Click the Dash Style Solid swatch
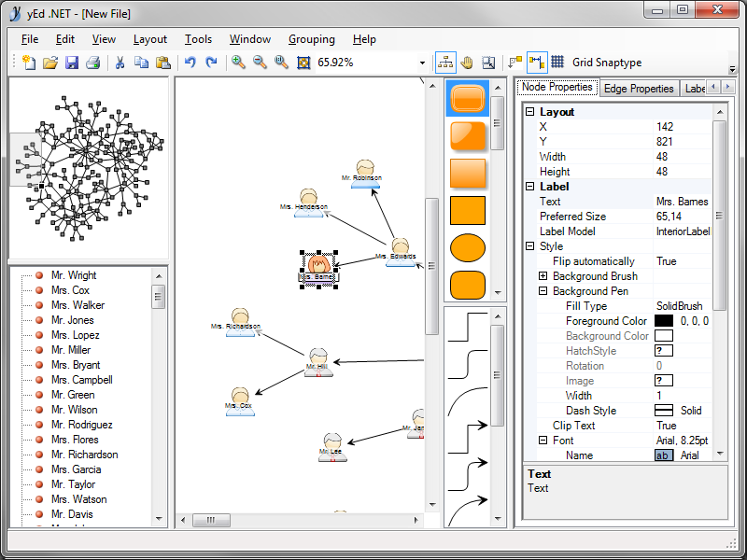The height and width of the screenshot is (560, 747). pyautogui.click(x=664, y=411)
